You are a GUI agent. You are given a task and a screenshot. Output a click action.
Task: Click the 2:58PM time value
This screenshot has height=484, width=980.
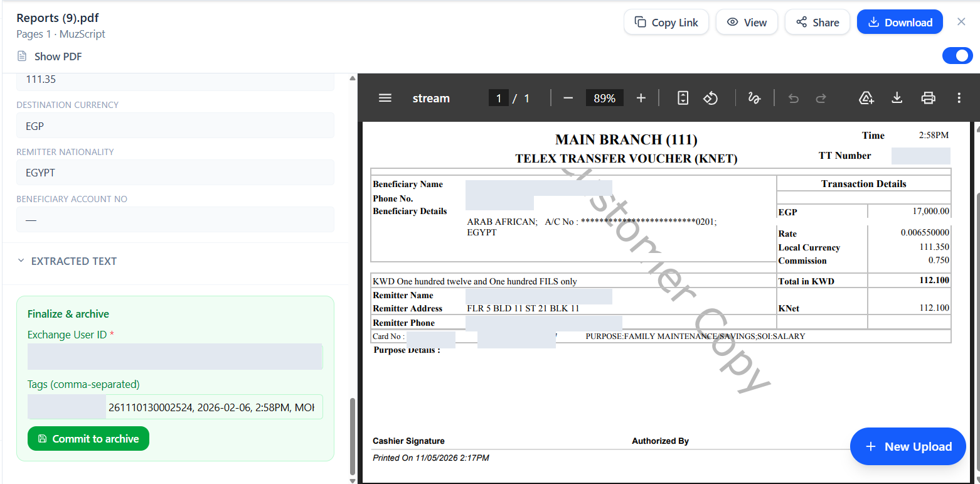pos(934,135)
